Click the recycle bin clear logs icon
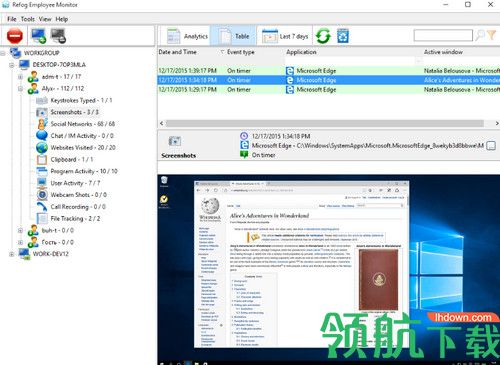This screenshot has height=365, width=500. coord(343,36)
